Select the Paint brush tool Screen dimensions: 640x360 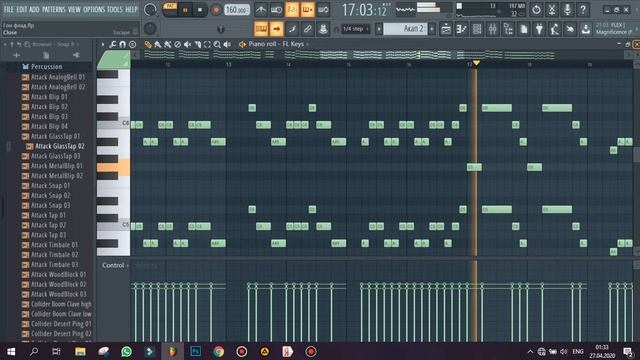[158, 44]
